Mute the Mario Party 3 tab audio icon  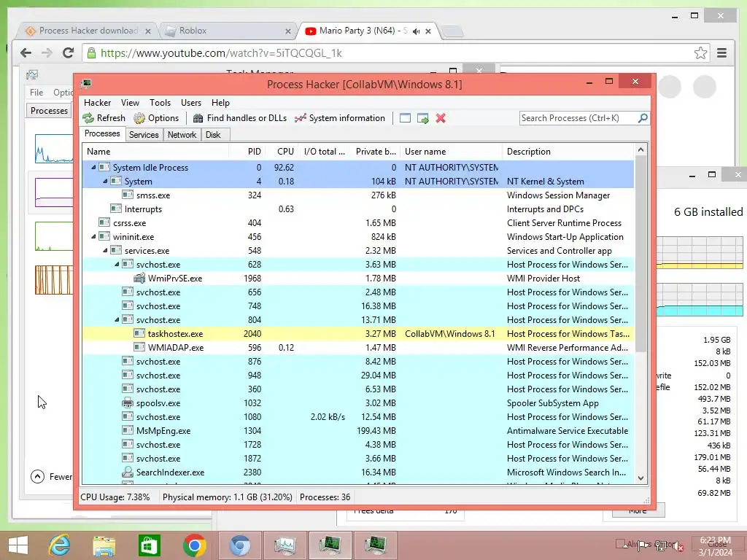(417, 31)
